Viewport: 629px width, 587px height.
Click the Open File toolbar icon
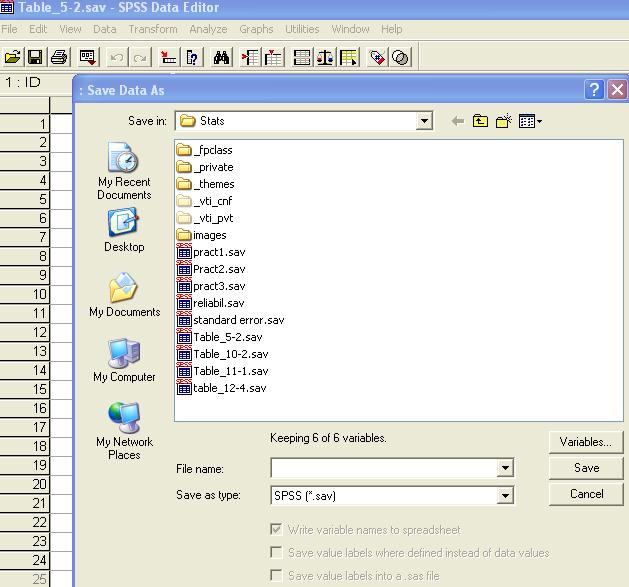pos(12,58)
